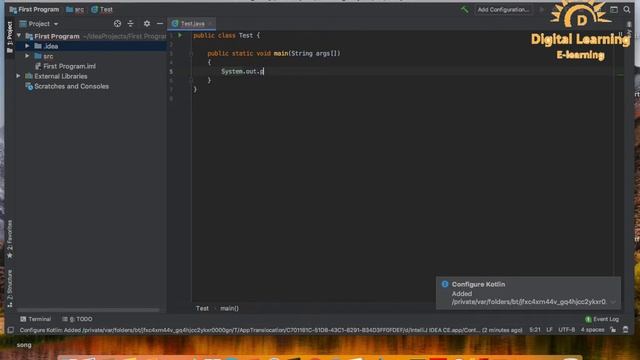Toggle the 6: TODO tool window
This screenshot has height=360, width=640.
point(77,319)
